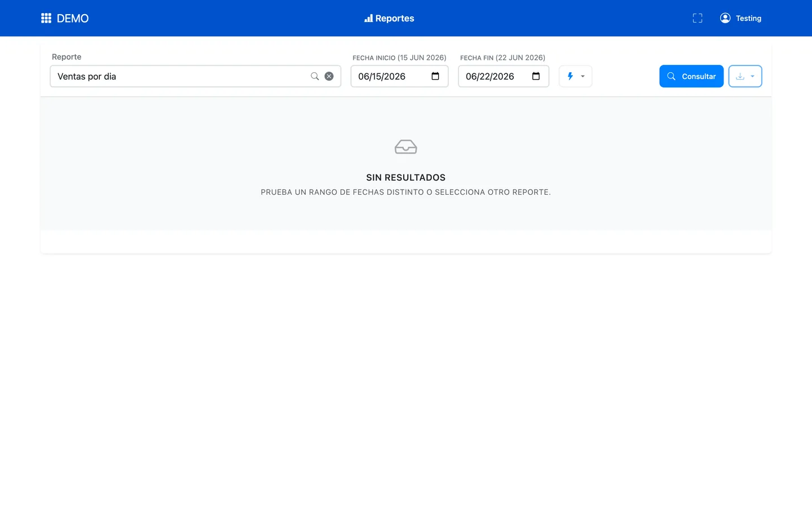Click the Consultar button
The height and width of the screenshot is (508, 812).
[x=691, y=76]
